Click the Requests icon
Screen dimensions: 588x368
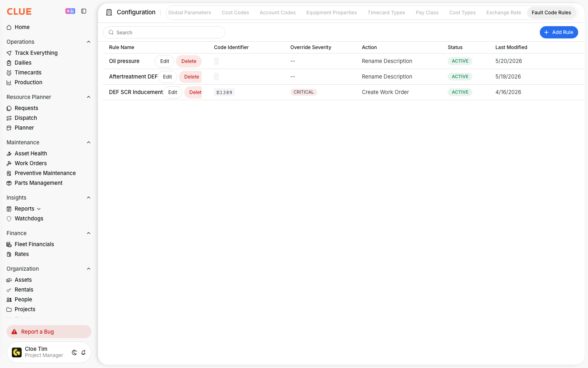coord(9,108)
